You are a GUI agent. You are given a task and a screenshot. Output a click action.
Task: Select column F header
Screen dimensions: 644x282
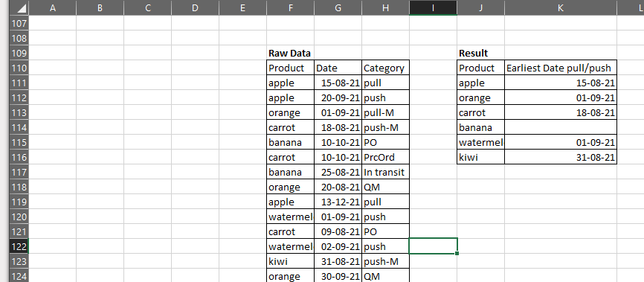[290, 7]
